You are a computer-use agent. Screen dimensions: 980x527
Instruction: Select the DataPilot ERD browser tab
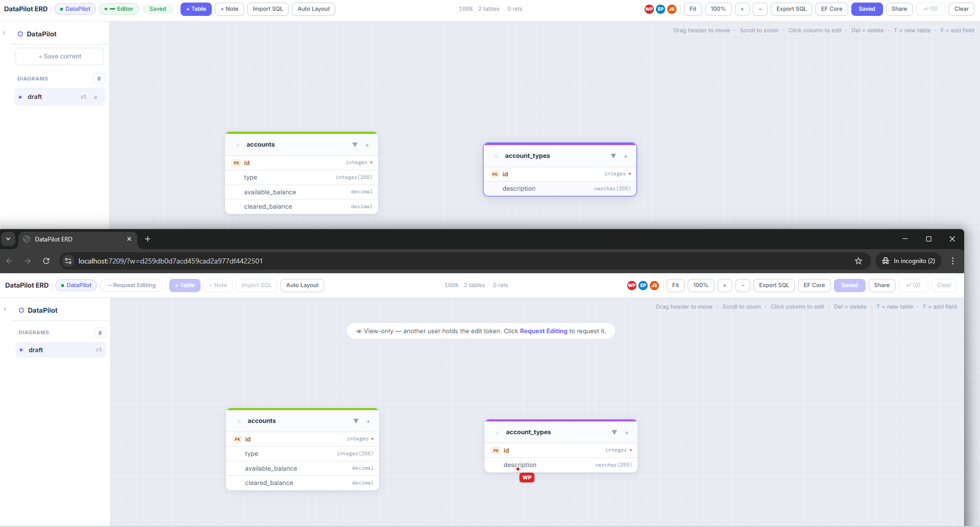coord(72,239)
